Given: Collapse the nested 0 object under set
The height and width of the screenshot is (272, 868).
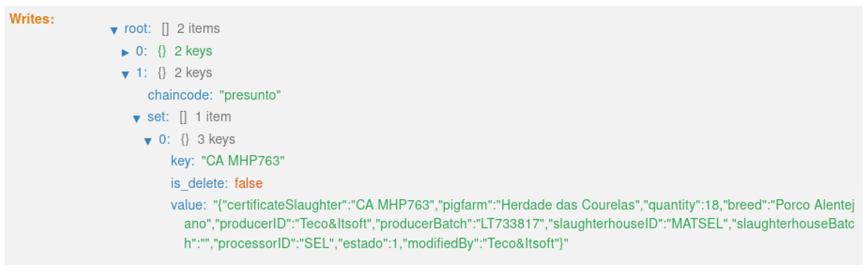Looking at the screenshot, I should point(148,141).
